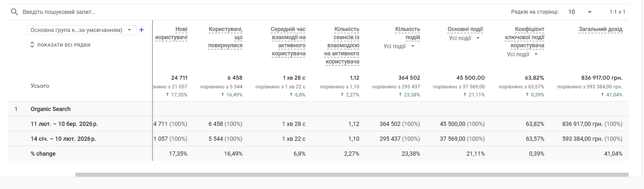Viewport: 644px width, 189px height.
Task: Sort by Кількість сеансів із взаємодією column
Action: [342, 45]
